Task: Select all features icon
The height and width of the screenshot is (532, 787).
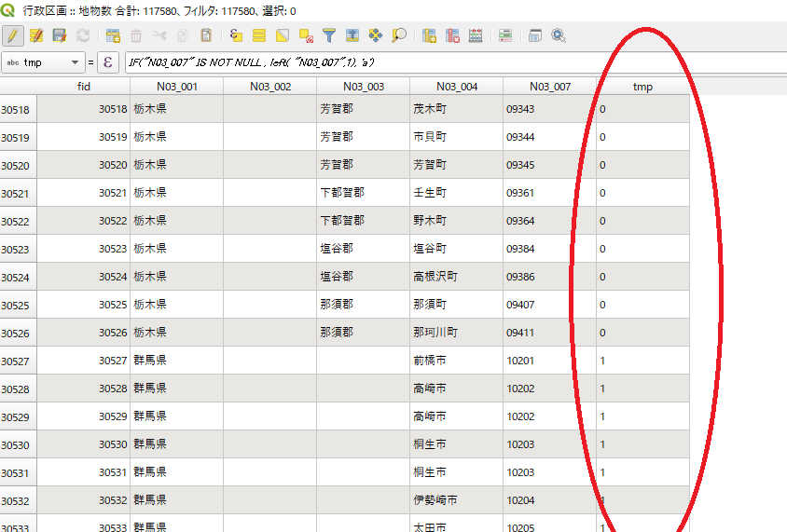Action: (259, 35)
